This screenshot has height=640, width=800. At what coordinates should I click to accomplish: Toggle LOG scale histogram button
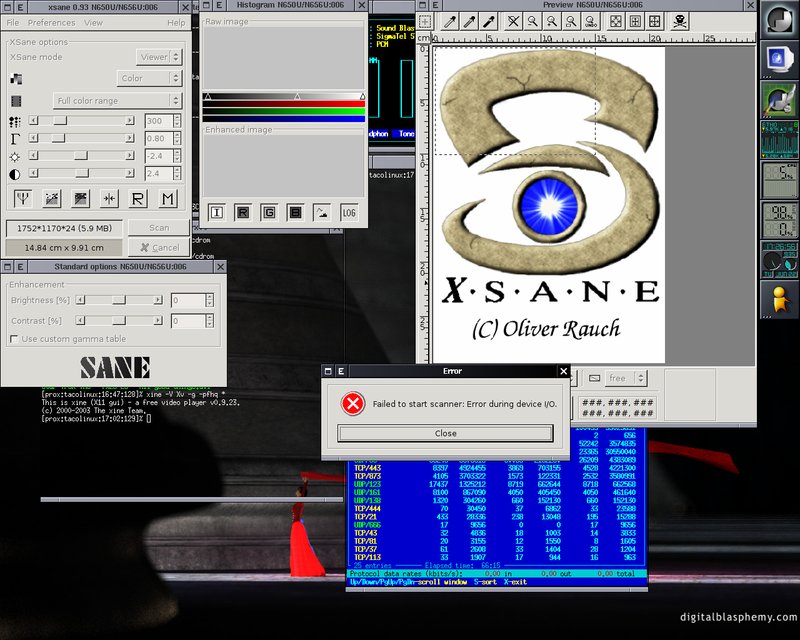pos(349,212)
